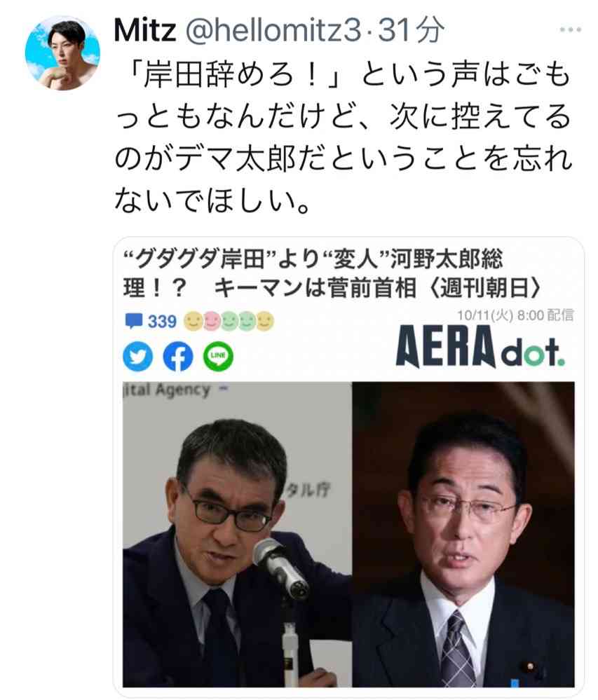Click the 339 comment count number
Screen dimensions: 598x700
162,322
